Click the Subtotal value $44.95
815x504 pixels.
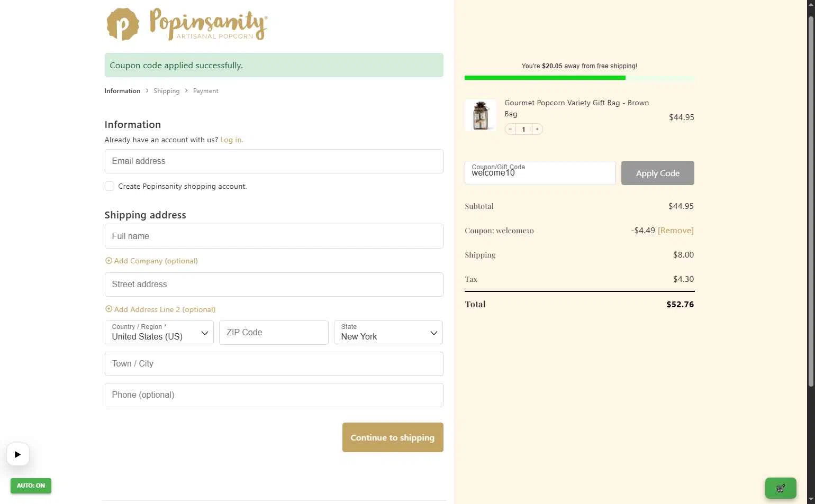(681, 206)
